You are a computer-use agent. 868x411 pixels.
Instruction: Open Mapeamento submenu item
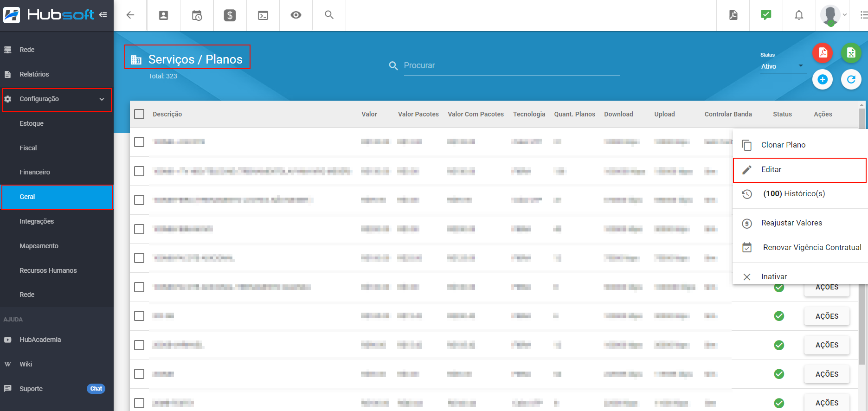[x=57, y=246]
